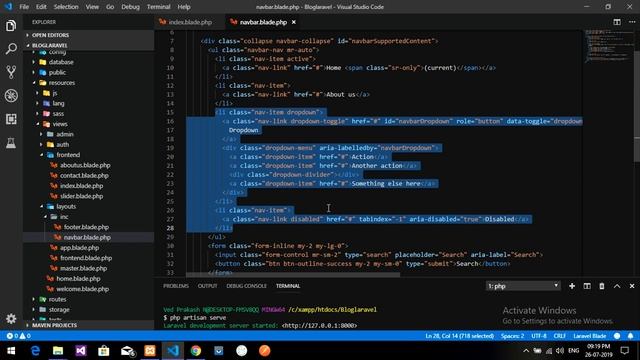Change indentation via Spaces: 2
This screenshot has height=360, width=640.
coord(512,336)
